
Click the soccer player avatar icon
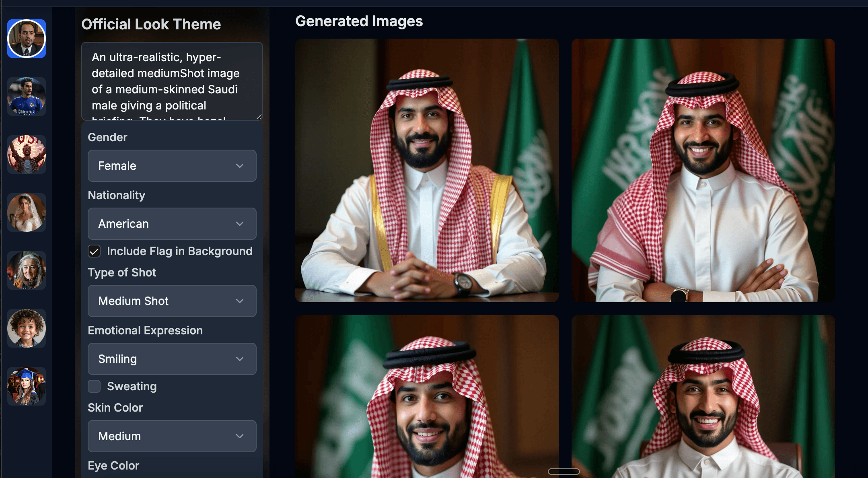(x=27, y=95)
